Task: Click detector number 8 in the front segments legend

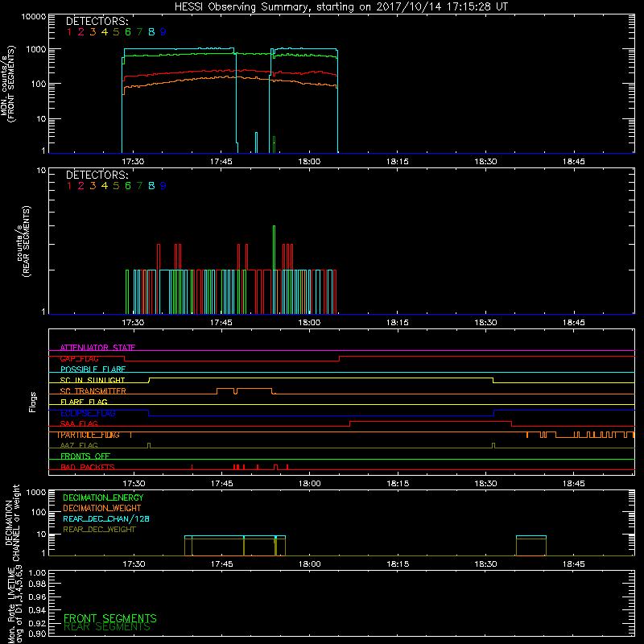Action: click(151, 32)
